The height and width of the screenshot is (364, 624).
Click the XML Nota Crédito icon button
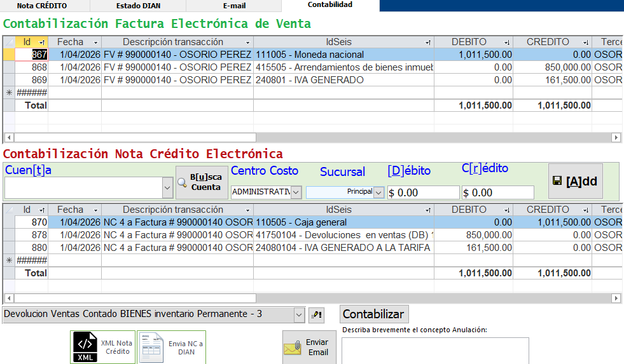(x=102, y=347)
